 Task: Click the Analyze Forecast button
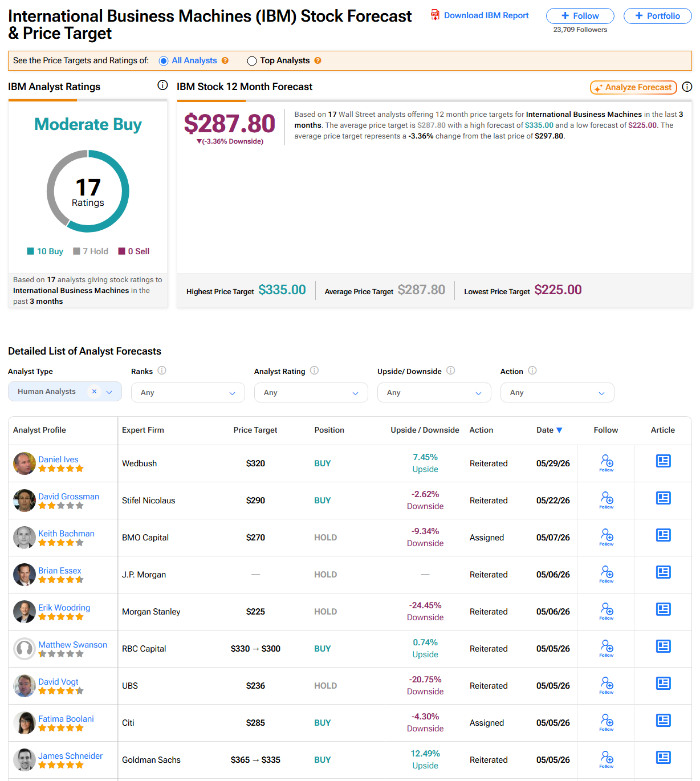tap(633, 87)
